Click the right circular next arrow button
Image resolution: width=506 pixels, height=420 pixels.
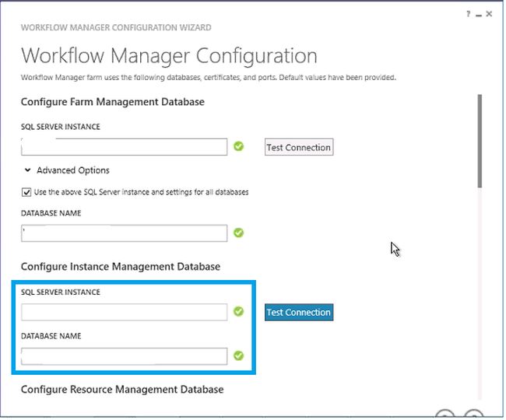(x=473, y=415)
